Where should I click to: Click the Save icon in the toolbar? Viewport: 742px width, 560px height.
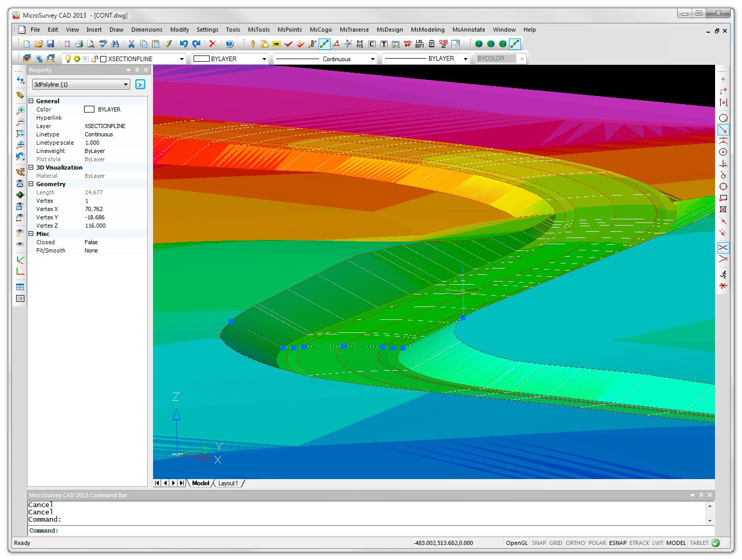point(50,44)
